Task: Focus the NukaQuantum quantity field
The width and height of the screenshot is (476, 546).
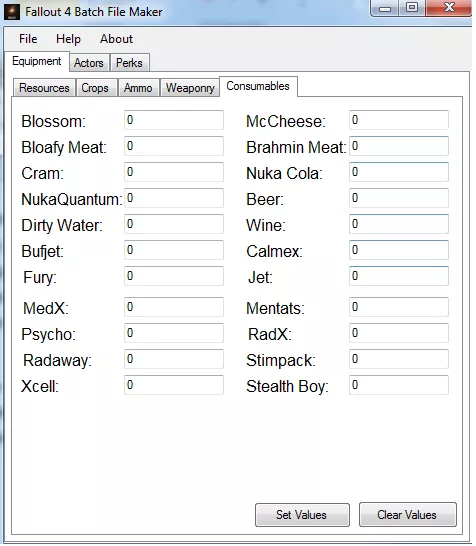Action: click(x=174, y=198)
